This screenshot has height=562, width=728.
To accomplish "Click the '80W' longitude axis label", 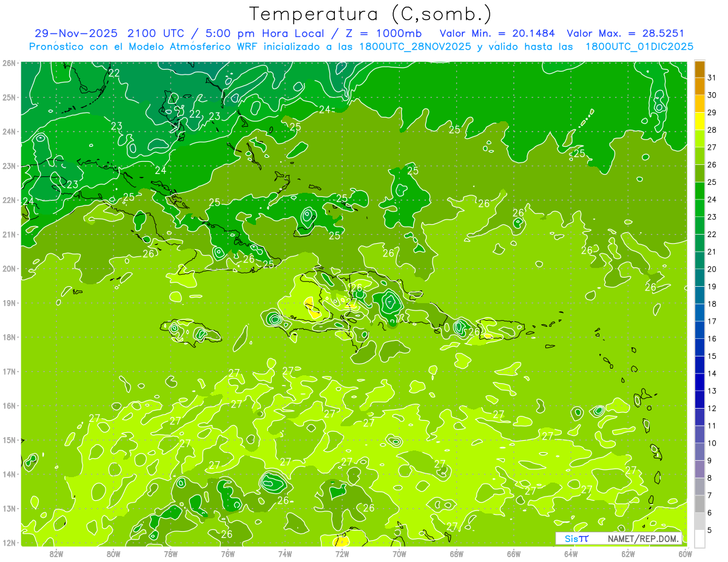I will click(x=113, y=554).
